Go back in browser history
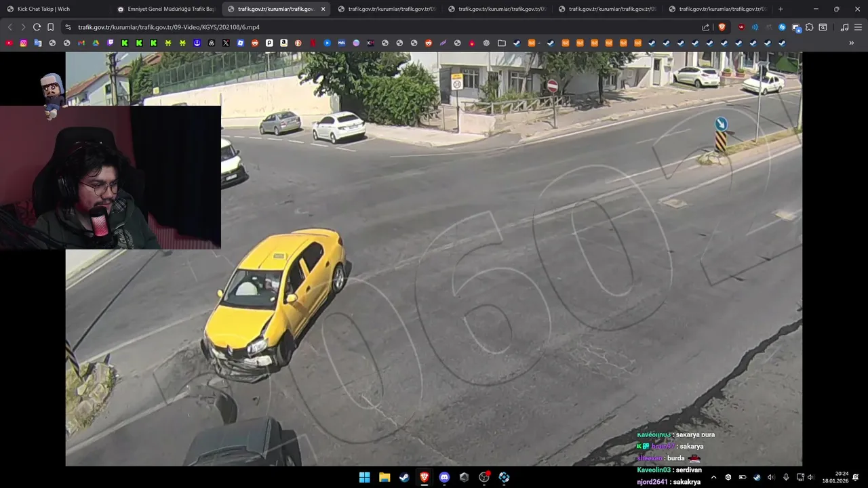 pos(9,27)
